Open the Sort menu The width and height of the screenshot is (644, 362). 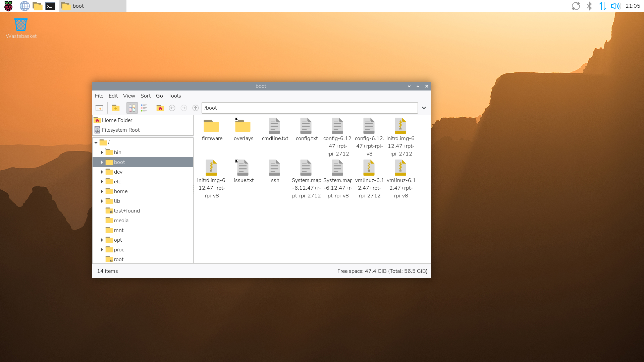(x=146, y=96)
